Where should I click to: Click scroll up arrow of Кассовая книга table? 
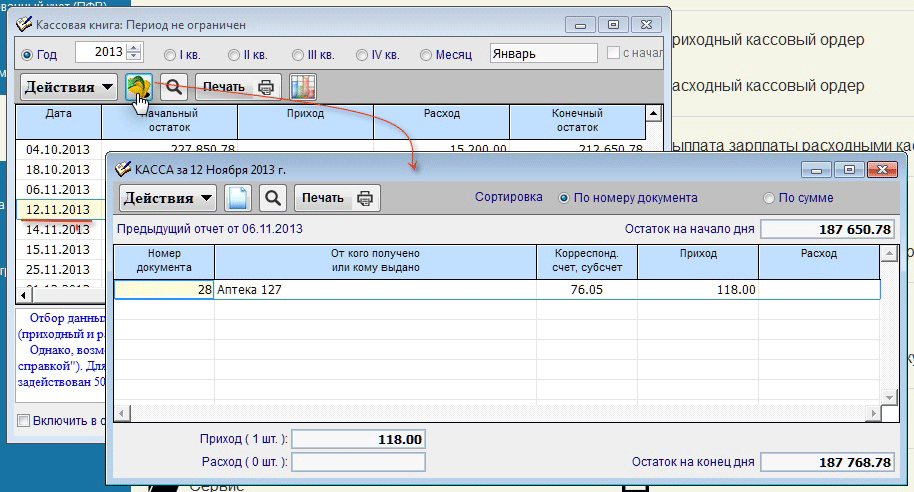pyautogui.click(x=654, y=114)
